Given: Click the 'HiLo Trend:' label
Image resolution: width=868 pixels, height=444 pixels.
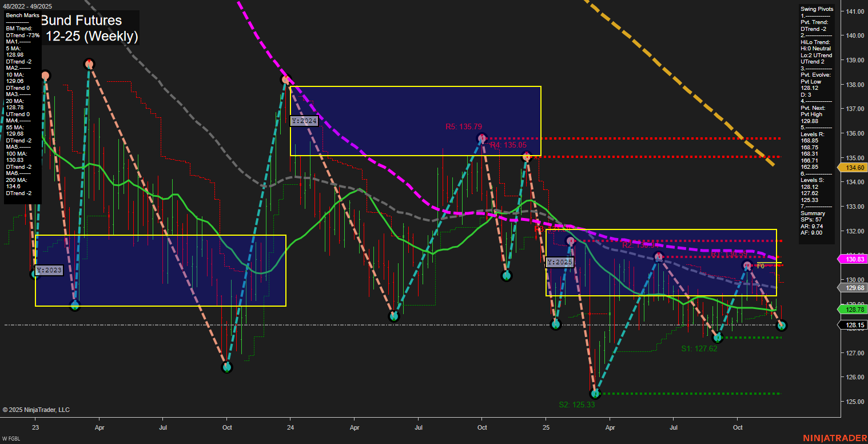Looking at the screenshot, I should pyautogui.click(x=815, y=42).
